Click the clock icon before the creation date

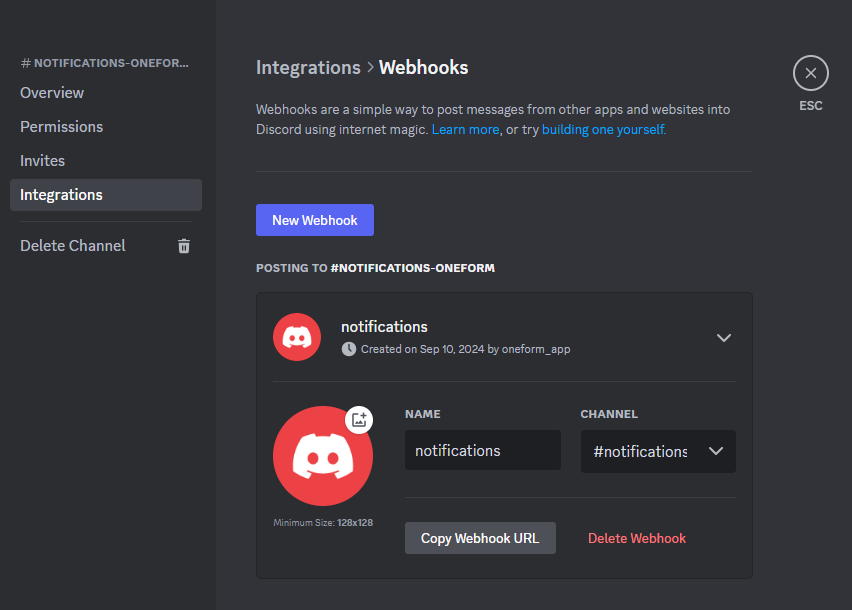[x=348, y=349]
